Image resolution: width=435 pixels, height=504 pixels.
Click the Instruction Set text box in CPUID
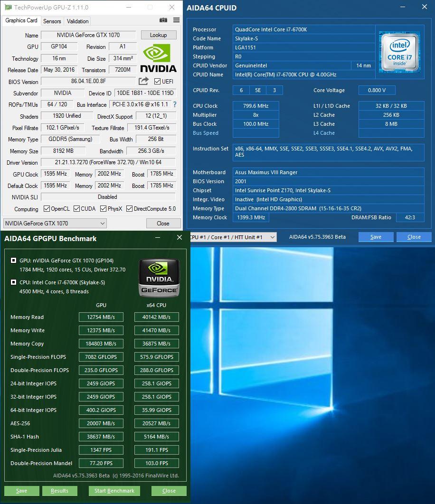(328, 152)
